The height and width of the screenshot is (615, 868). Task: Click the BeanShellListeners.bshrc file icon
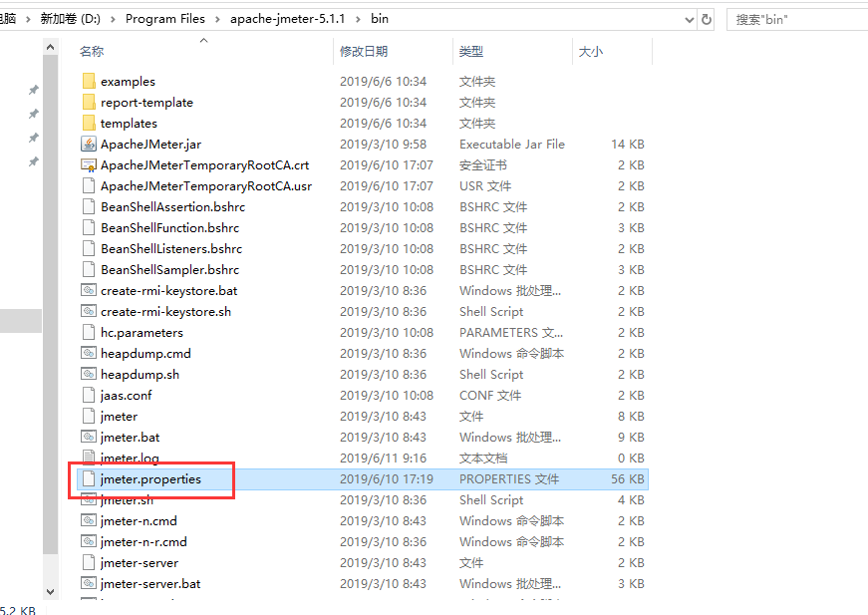(x=89, y=248)
